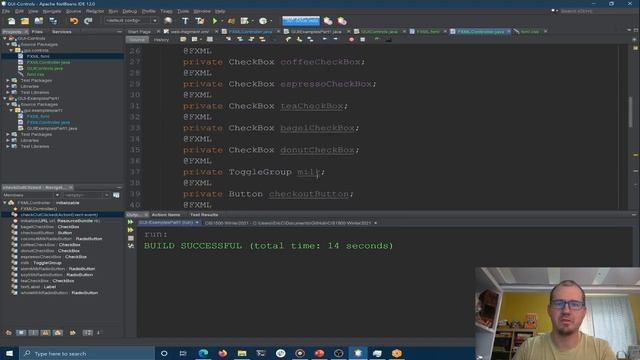The image size is (640, 360).
Task: Open File Explorer from taskbar
Action: (x=242, y=353)
